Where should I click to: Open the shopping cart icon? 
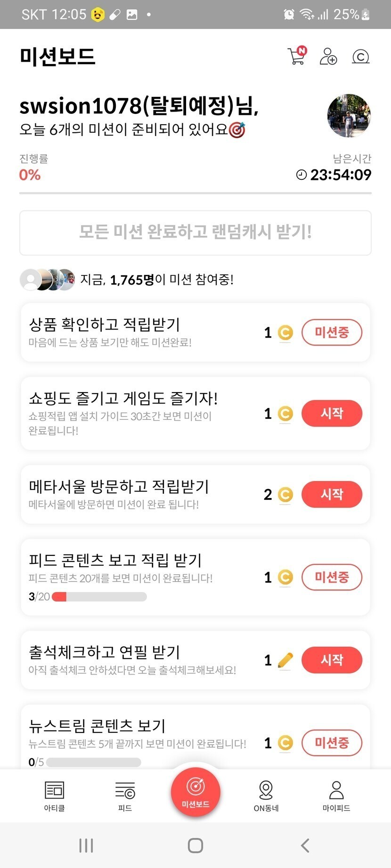pyautogui.click(x=296, y=56)
